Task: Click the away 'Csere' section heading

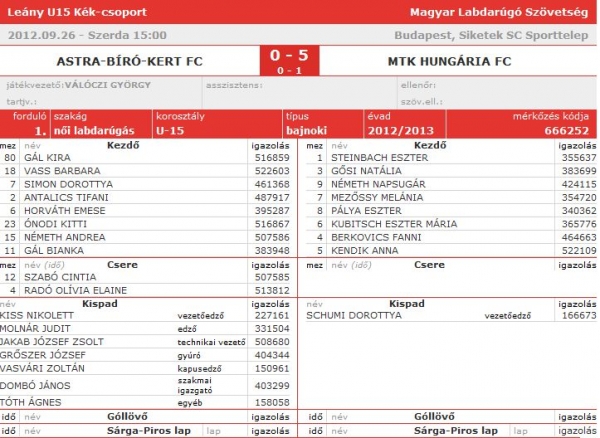Action: click(x=429, y=264)
